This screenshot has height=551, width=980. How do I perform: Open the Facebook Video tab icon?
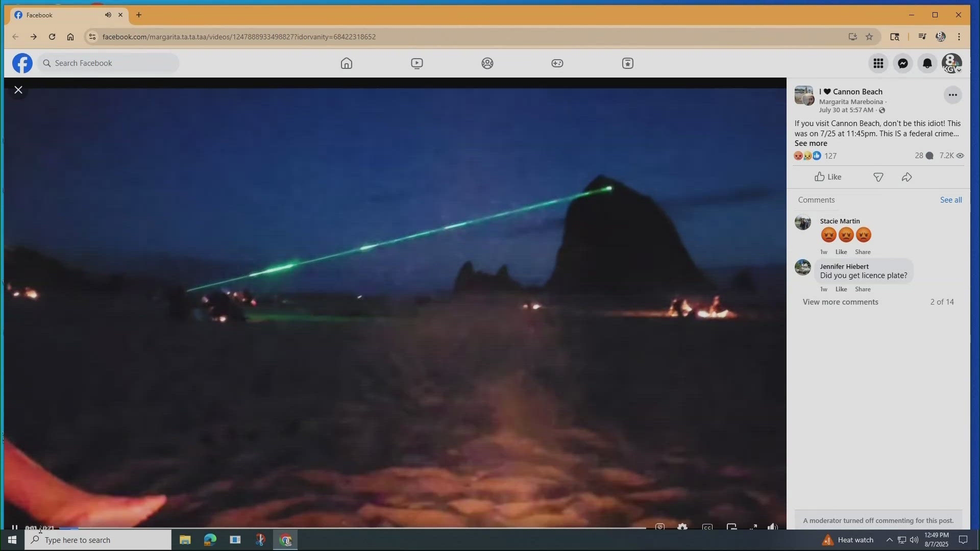coord(417,63)
